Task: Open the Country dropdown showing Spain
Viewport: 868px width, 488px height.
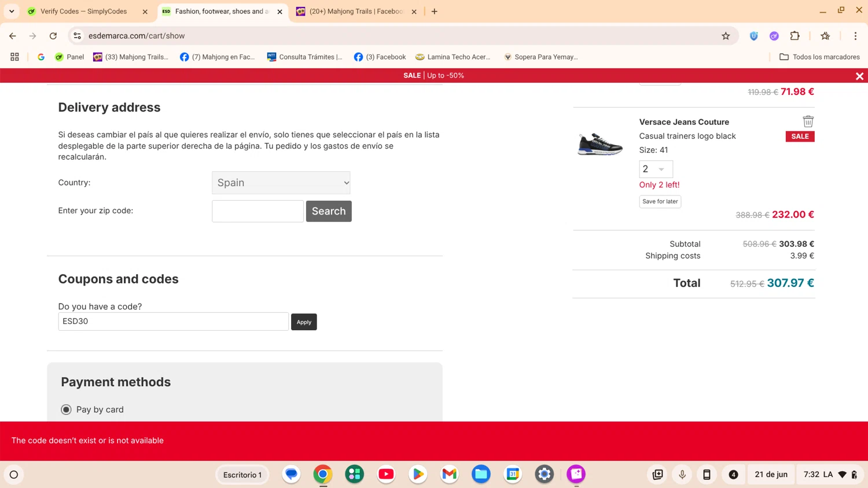Action: coord(281,183)
